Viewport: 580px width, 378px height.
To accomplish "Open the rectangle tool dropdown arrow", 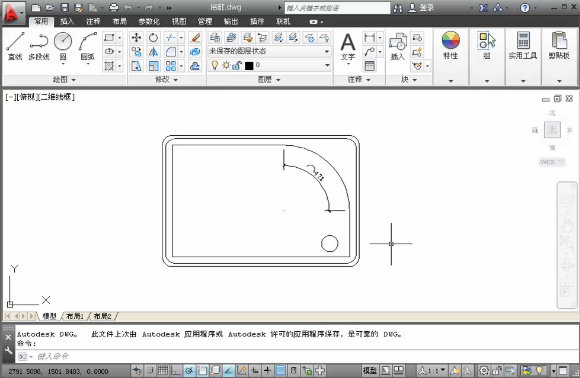I will tap(119, 37).
